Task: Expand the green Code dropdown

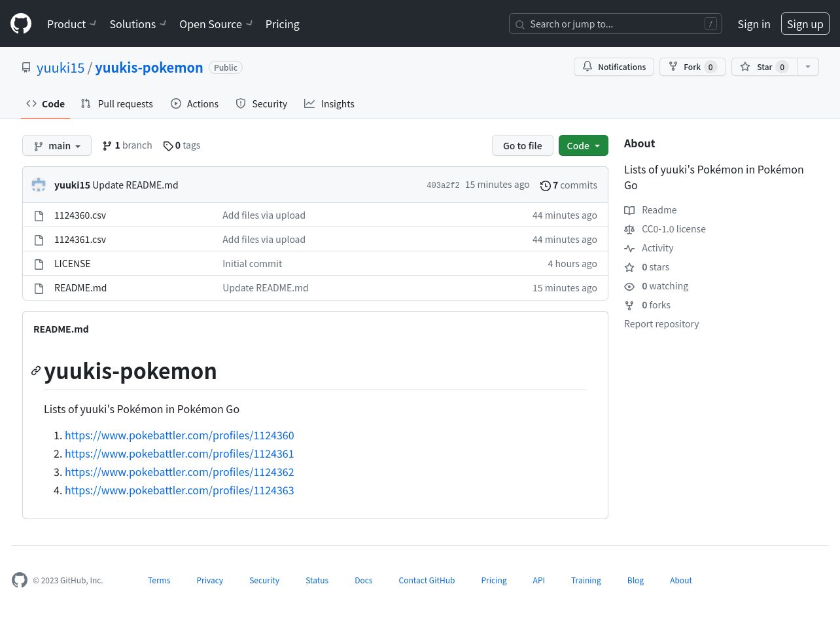Action: point(584,145)
